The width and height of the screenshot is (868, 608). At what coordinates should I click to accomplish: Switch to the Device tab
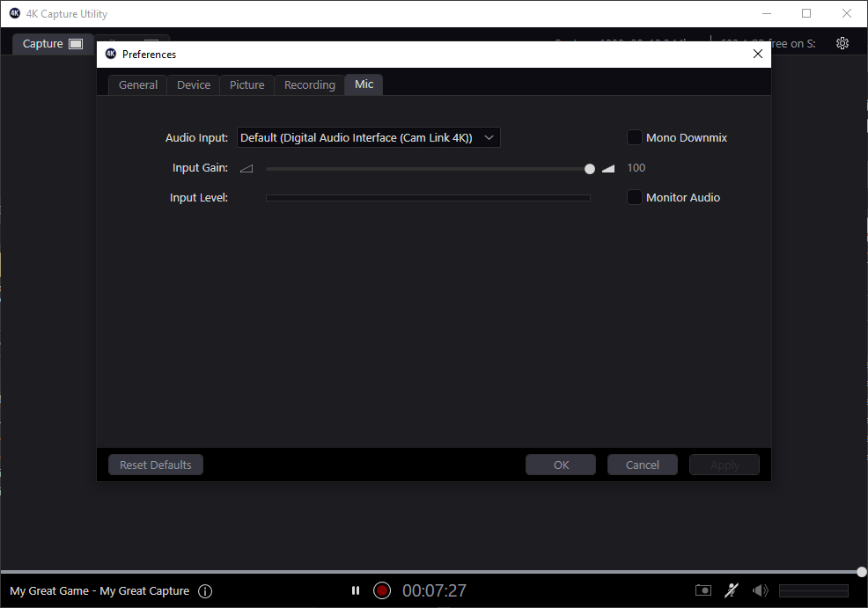tap(193, 85)
